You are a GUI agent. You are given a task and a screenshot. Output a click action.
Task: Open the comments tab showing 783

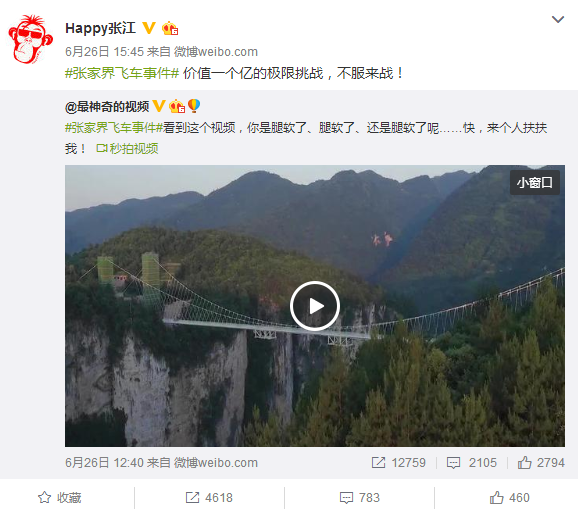(359, 498)
